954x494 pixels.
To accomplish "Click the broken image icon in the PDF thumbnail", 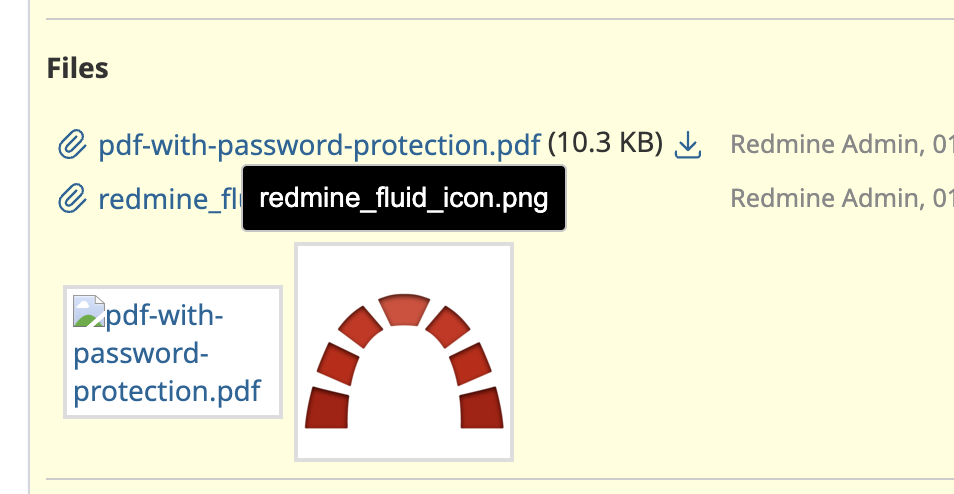I will [x=89, y=311].
